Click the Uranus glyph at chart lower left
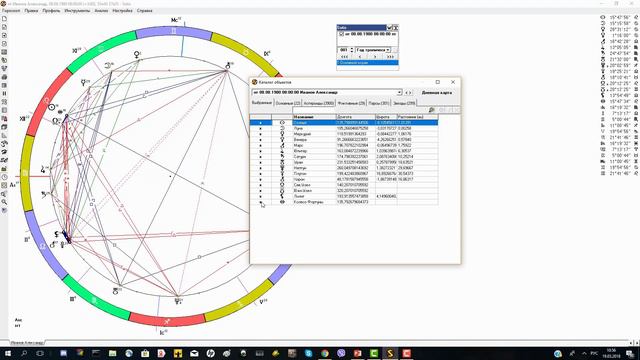Image resolution: width=640 pixels, height=360 pixels. 116,291
